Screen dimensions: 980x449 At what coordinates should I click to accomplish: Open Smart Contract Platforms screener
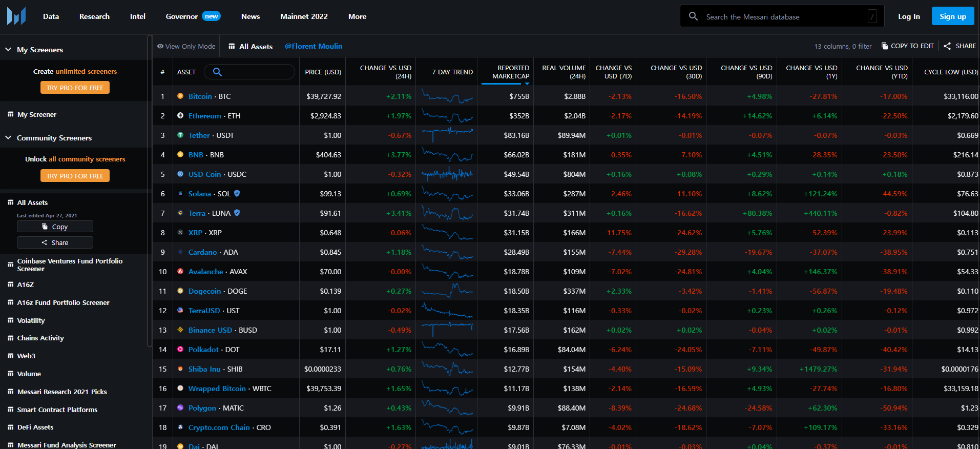(x=57, y=410)
